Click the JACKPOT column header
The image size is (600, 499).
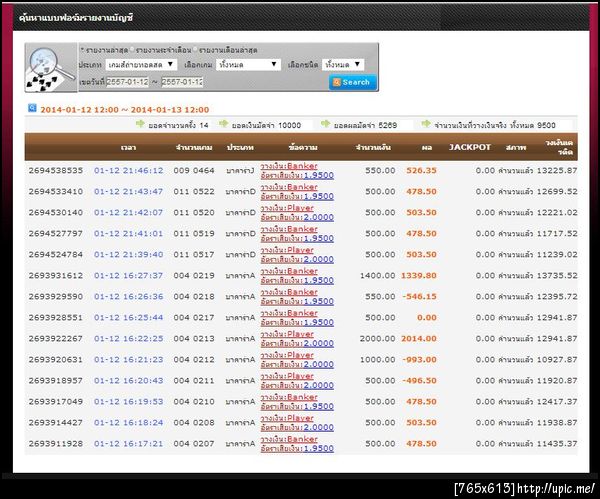pos(470,147)
